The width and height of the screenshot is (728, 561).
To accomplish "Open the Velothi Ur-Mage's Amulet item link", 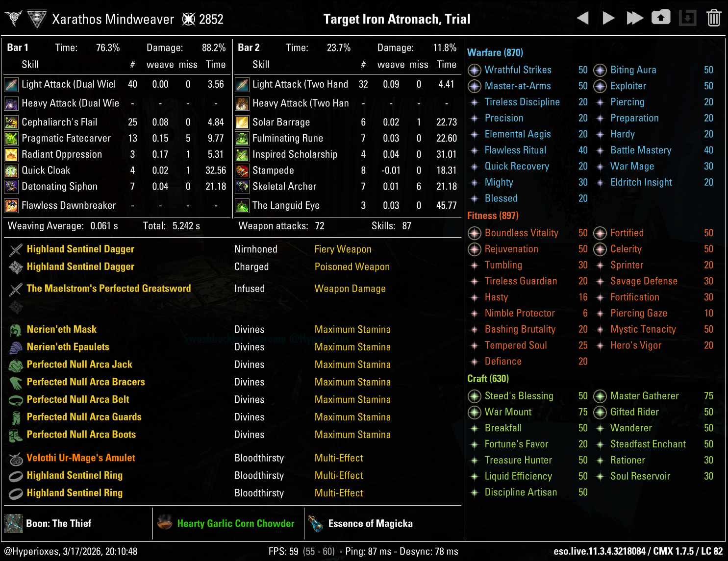I will (81, 458).
